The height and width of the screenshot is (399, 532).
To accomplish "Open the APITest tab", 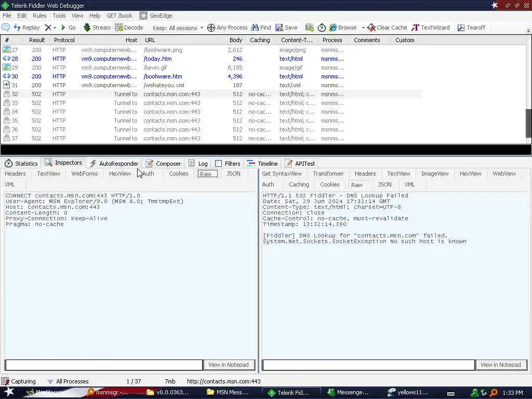I will coord(300,164).
